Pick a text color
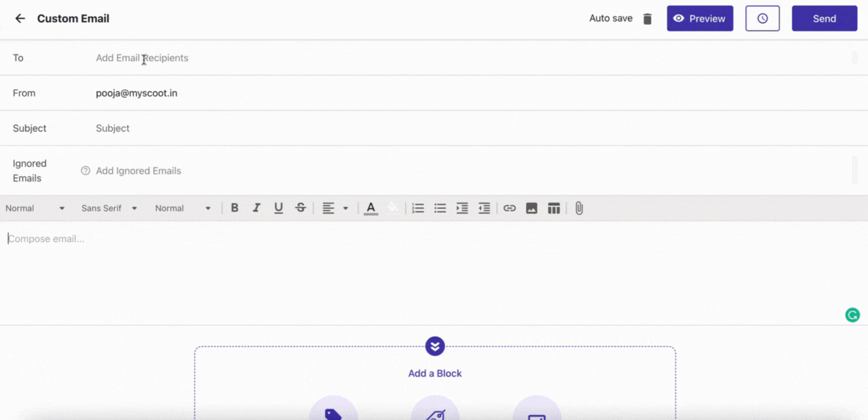This screenshot has width=868, height=420. coord(371,208)
